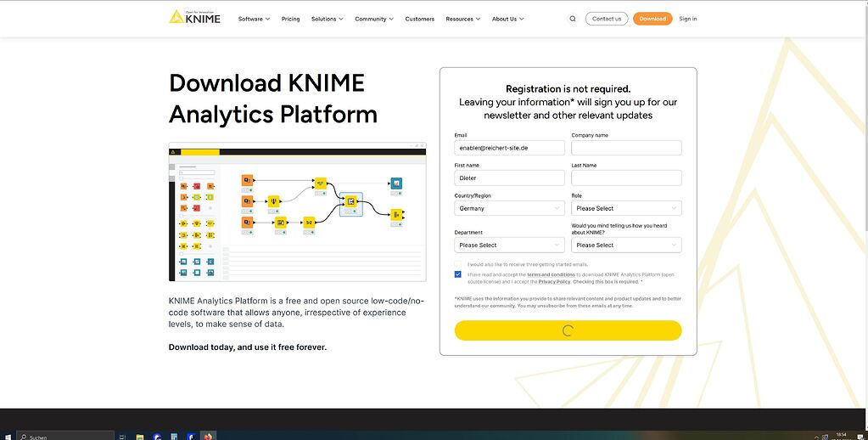The width and height of the screenshot is (868, 440).
Task: Click the taskbar Suchen search box
Action: pyautogui.click(x=65, y=437)
